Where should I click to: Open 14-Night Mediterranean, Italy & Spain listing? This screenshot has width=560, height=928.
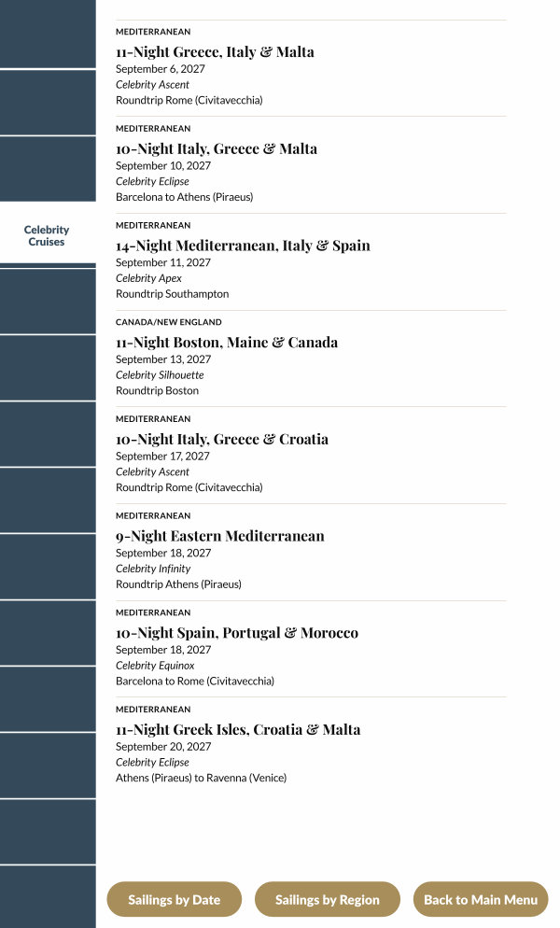click(243, 246)
